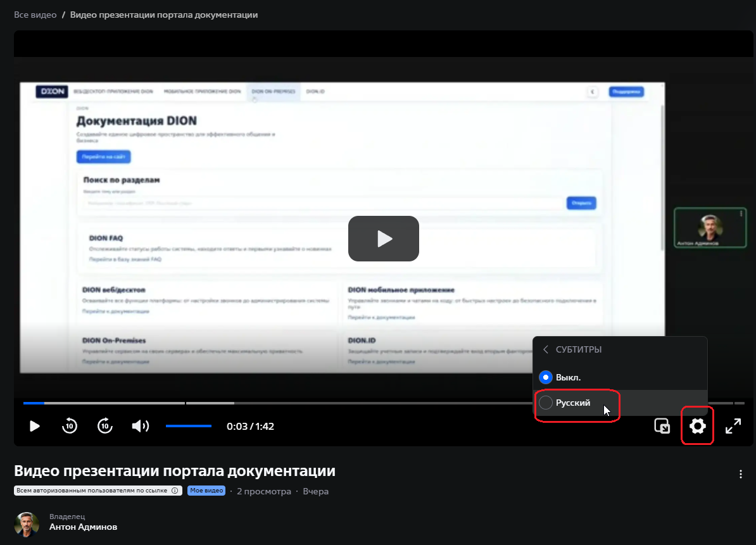The height and width of the screenshot is (545, 756).
Task: Rewind the video 10 seconds
Action: click(70, 426)
